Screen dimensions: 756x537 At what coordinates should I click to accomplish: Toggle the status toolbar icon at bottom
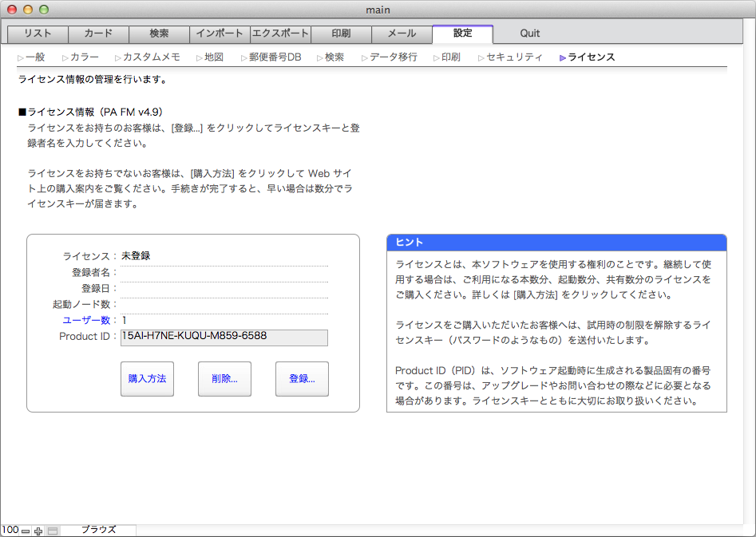point(53,531)
